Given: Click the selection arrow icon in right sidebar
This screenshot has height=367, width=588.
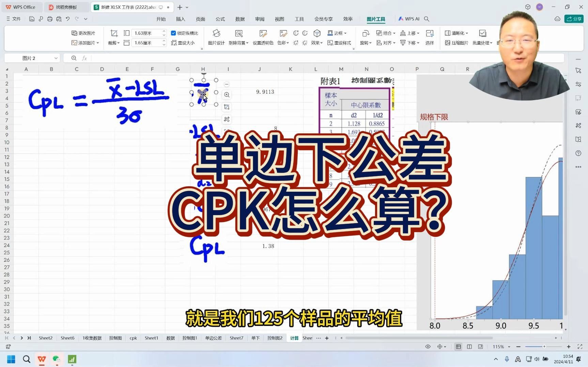Looking at the screenshot, I should tap(578, 70).
